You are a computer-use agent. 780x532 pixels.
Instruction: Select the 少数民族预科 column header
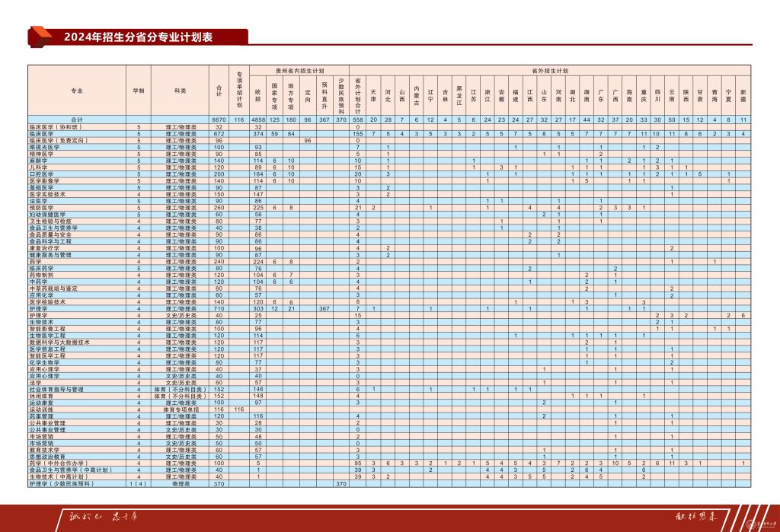(x=341, y=96)
